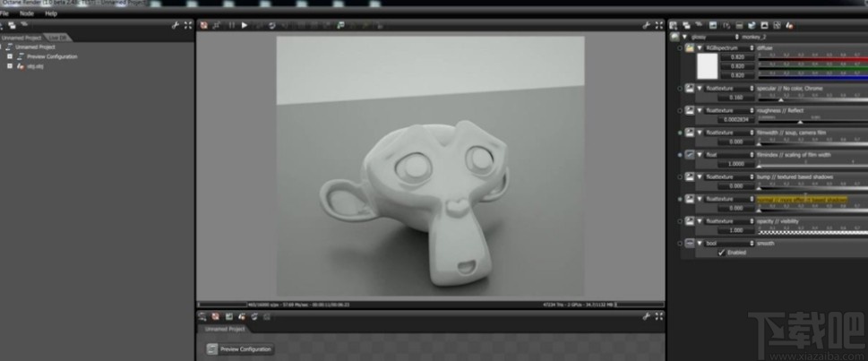
Task: Click second icon in node inspector toolbar
Action: click(x=686, y=25)
